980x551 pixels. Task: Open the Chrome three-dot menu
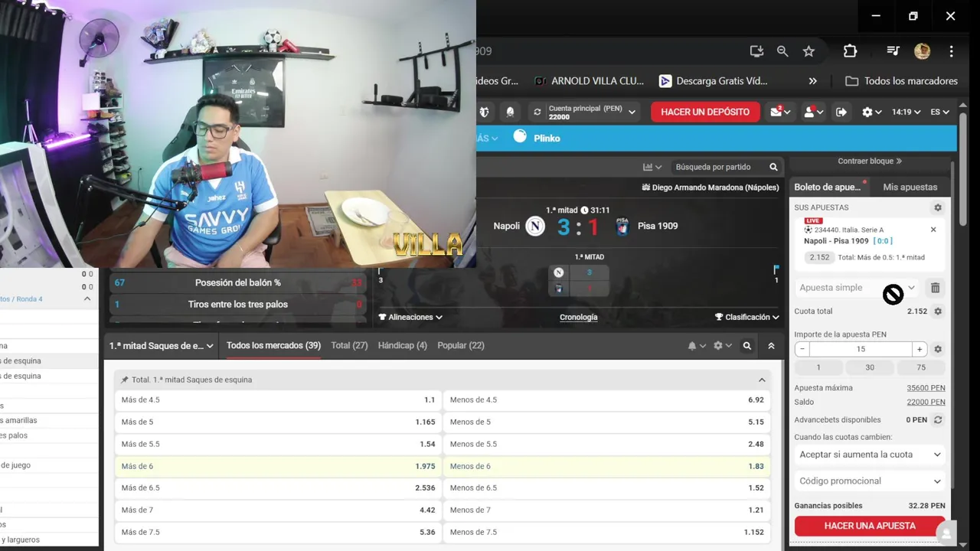click(951, 51)
